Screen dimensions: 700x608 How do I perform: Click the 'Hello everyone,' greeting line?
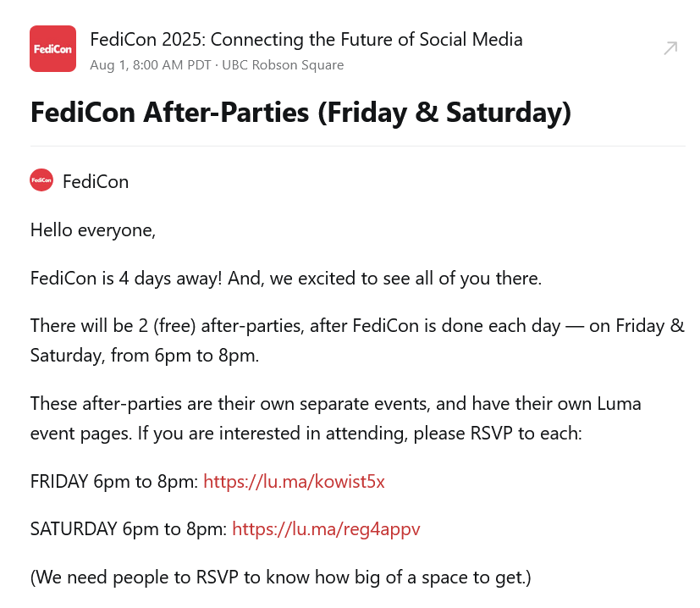click(x=93, y=230)
